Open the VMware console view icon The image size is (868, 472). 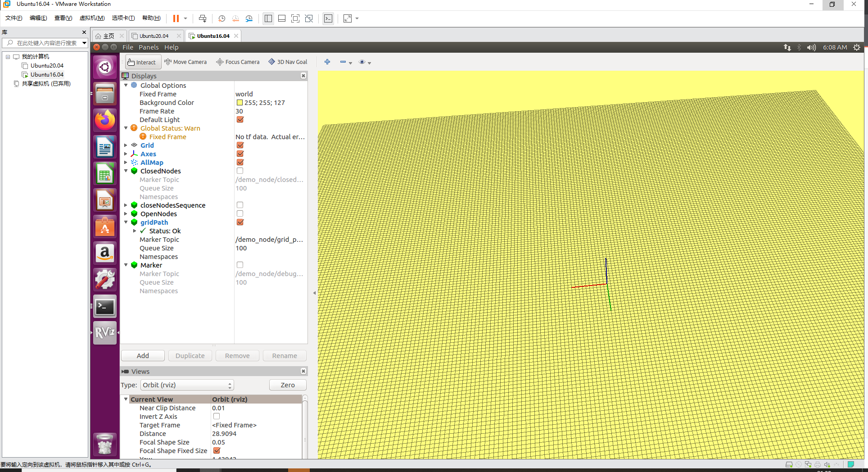(328, 18)
